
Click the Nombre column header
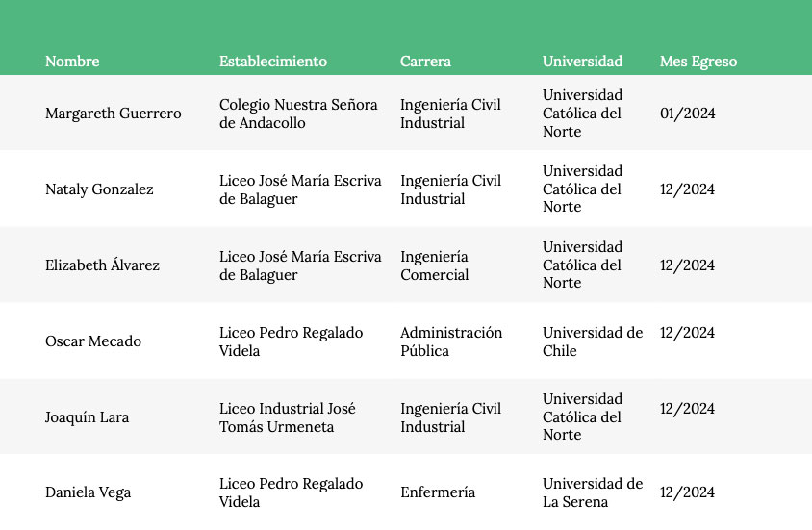click(x=72, y=62)
